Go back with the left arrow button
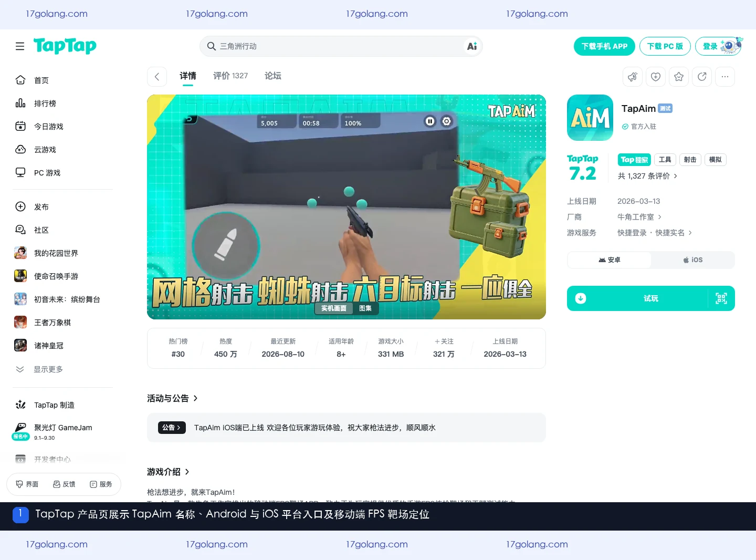756x560 pixels. pyautogui.click(x=157, y=77)
